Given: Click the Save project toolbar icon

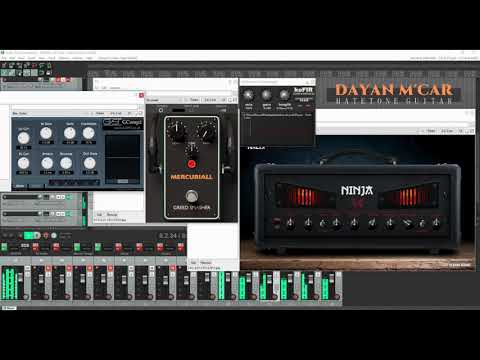Looking at the screenshot, I should (19, 65).
